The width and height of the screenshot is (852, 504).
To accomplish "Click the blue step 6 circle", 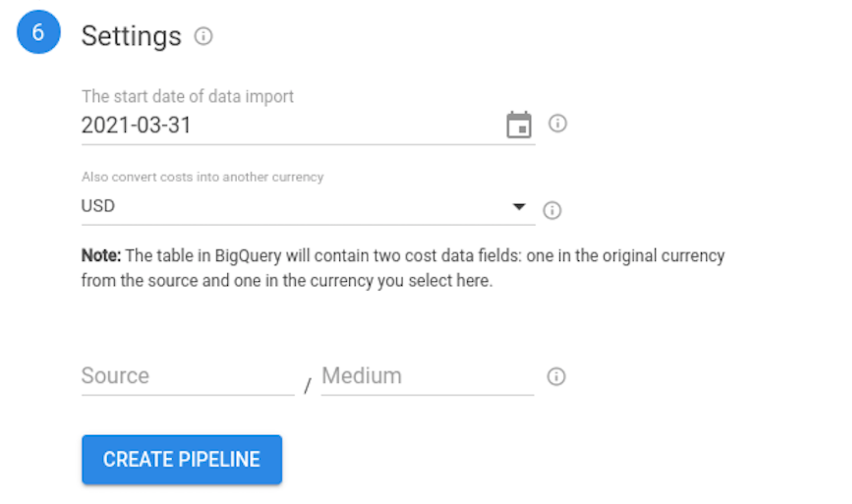I will (38, 32).
